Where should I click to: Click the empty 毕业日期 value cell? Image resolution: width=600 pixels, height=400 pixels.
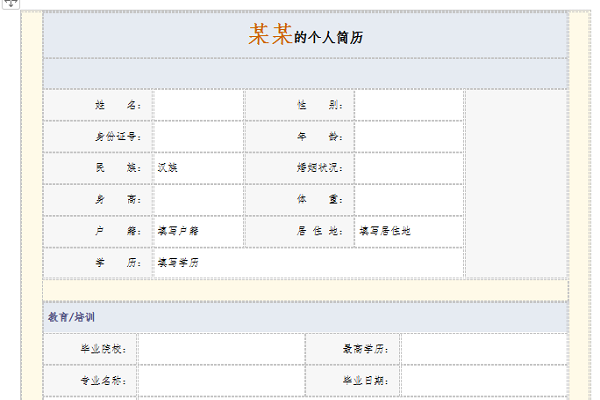pos(483,381)
